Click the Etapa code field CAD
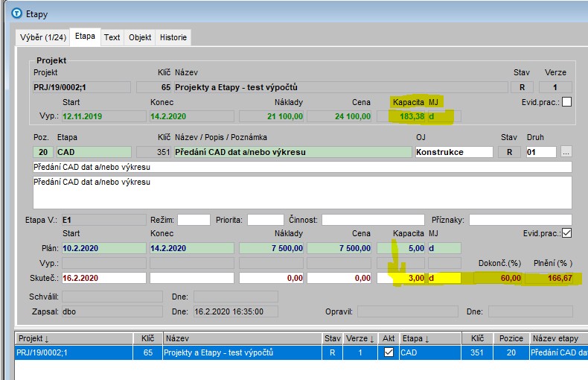This screenshot has height=380, width=588. click(x=94, y=152)
